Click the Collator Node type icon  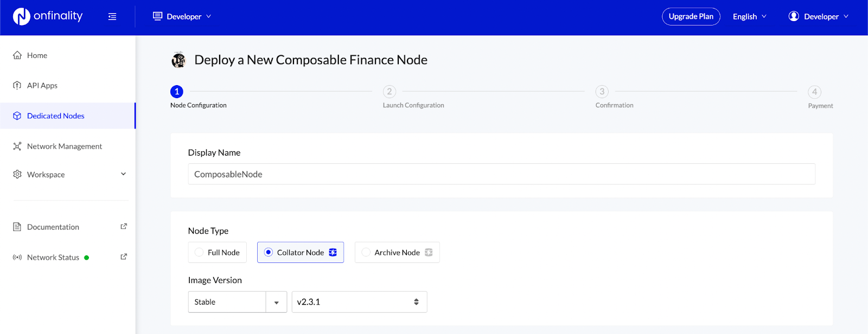[333, 253]
